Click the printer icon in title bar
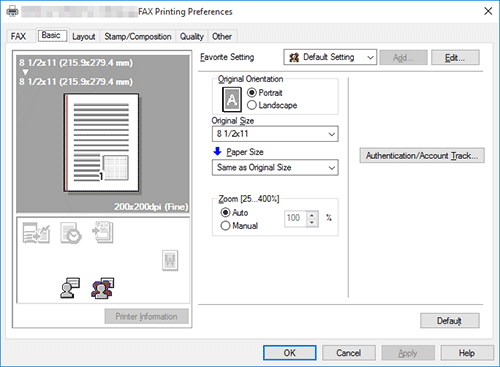This screenshot has height=367, width=500. 13,12
